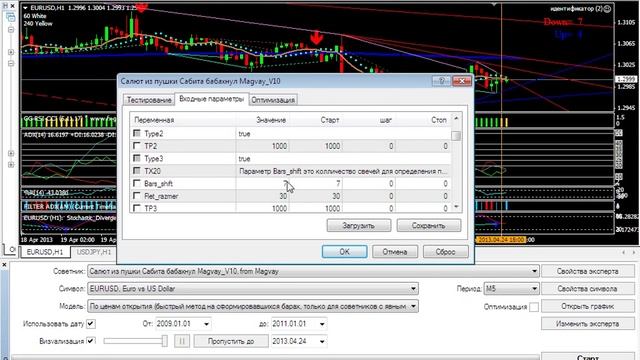The width and height of the screenshot is (640, 360).
Task: Click the Отмена button
Action: (x=395, y=251)
